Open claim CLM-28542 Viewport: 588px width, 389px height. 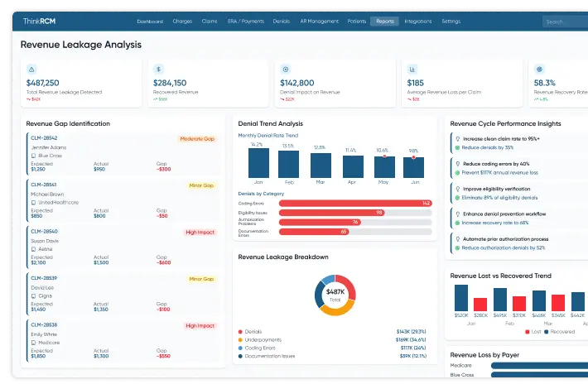(44, 138)
